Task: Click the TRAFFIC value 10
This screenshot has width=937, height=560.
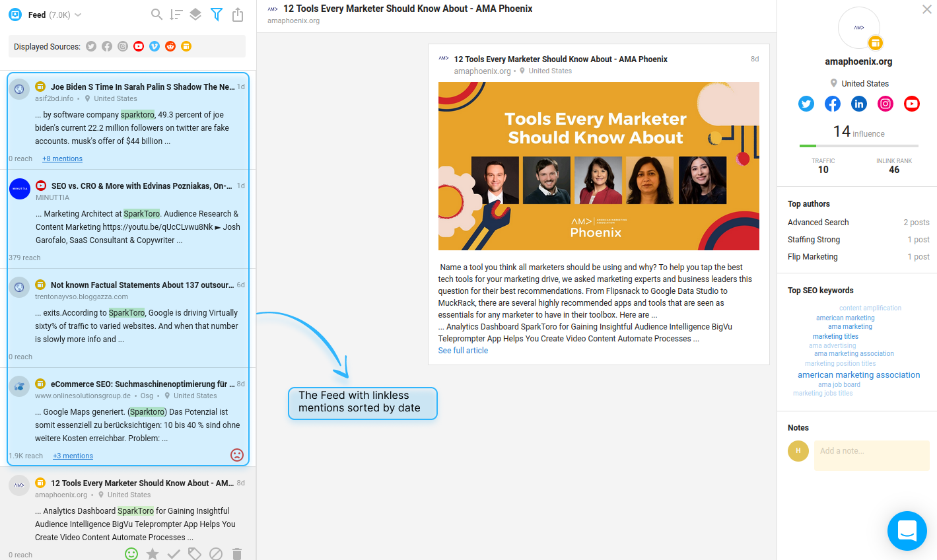Action: 823,170
